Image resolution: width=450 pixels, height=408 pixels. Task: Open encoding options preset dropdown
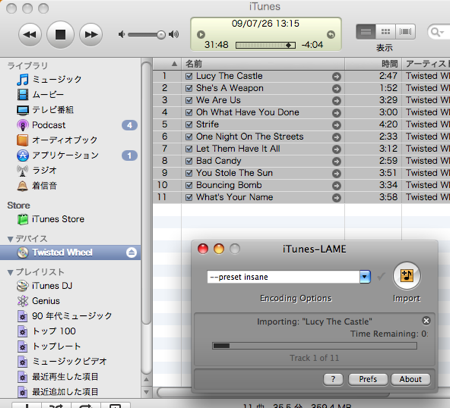(x=365, y=277)
